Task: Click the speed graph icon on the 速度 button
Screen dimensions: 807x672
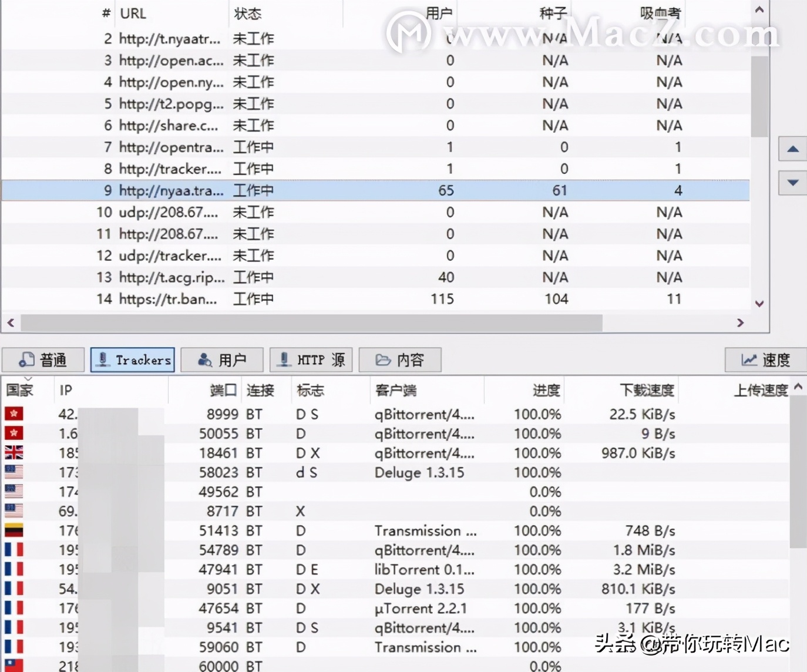Action: click(x=750, y=359)
